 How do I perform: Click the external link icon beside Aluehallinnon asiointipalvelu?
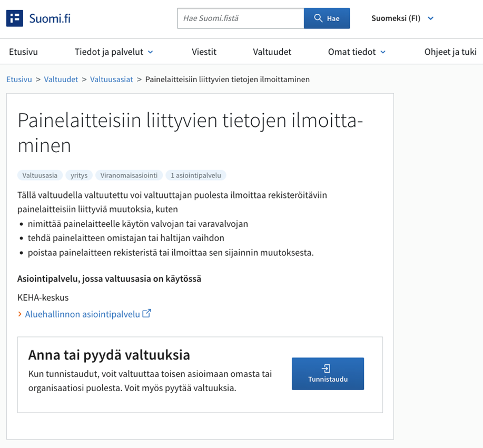[x=145, y=313]
